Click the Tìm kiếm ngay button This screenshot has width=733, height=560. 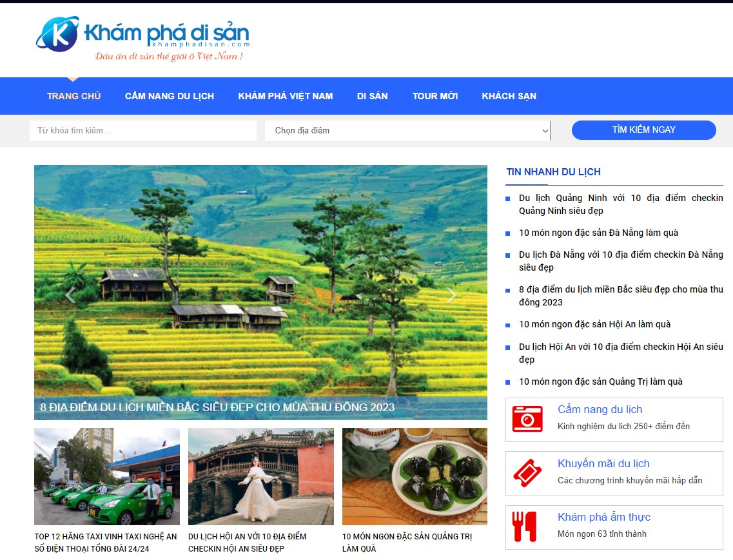[x=644, y=130]
